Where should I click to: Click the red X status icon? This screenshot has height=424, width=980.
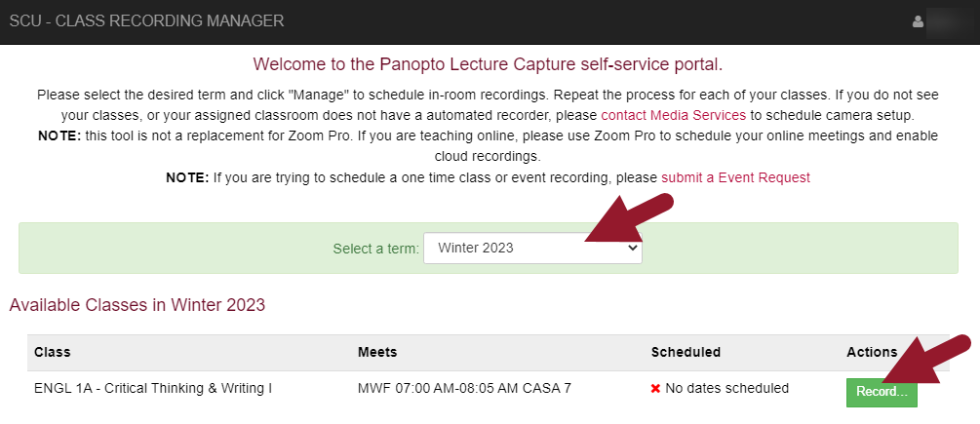(656, 388)
